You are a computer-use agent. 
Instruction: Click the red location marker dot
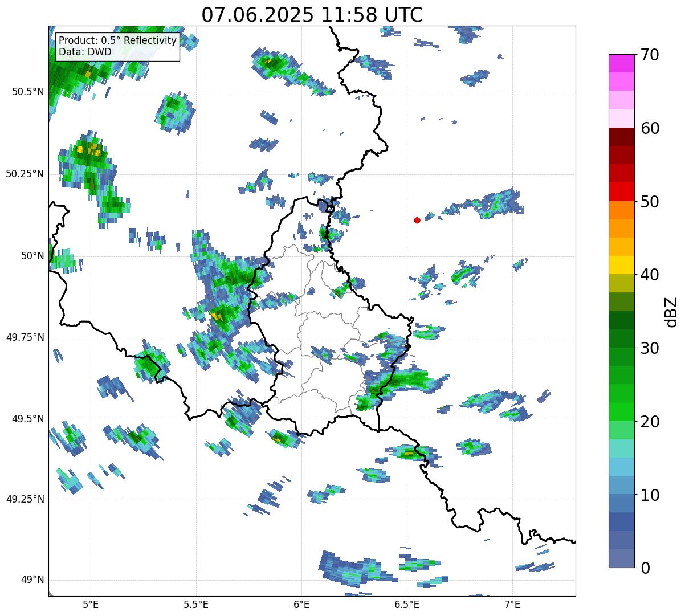point(417,220)
